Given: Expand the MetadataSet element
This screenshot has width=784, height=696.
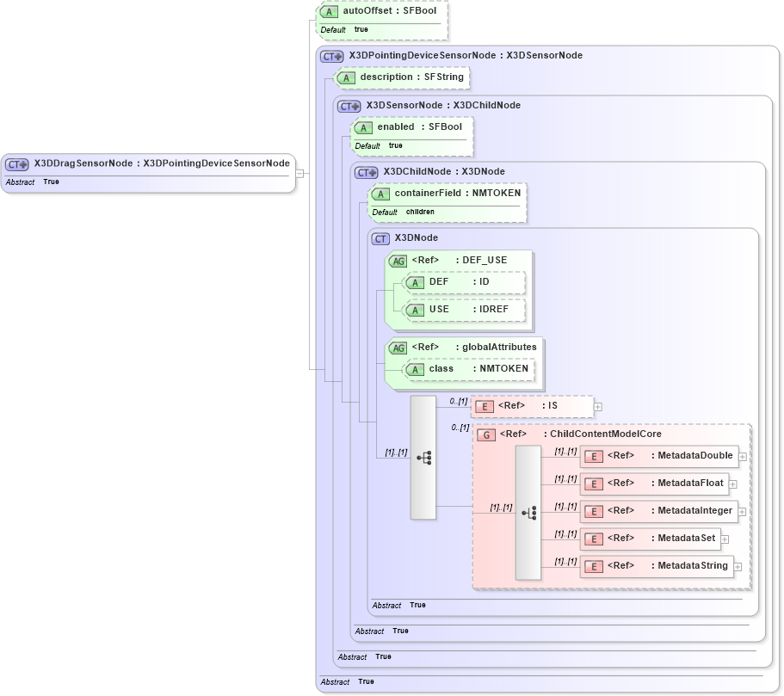Looking at the screenshot, I should point(725,539).
